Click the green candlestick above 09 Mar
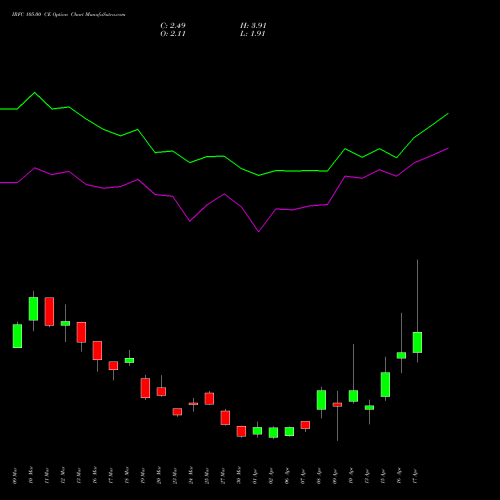This screenshot has height=500, width=500. (17, 336)
